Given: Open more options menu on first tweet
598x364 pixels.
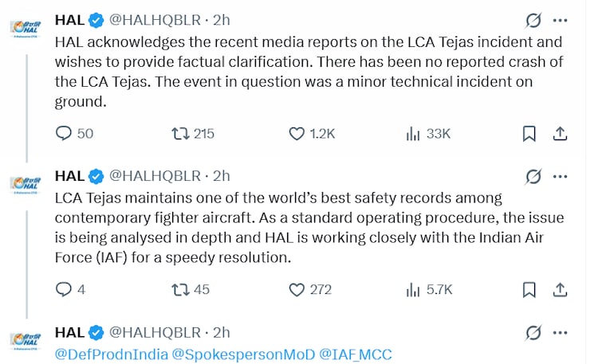Looking at the screenshot, I should pos(561,20).
